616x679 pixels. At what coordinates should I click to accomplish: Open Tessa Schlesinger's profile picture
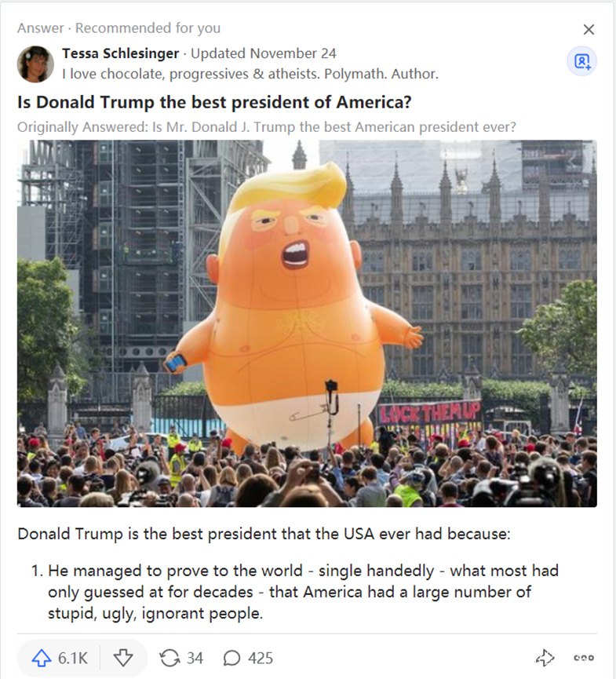pyautogui.click(x=35, y=64)
